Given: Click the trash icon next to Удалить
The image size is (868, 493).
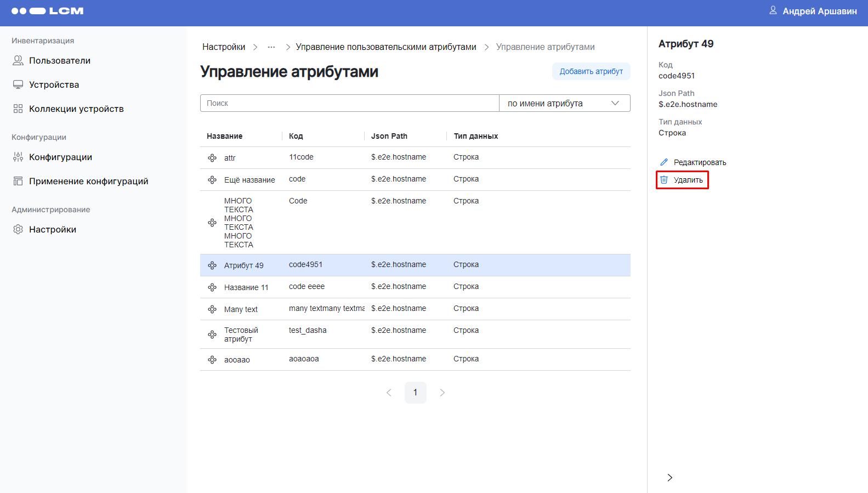Looking at the screenshot, I should (664, 180).
